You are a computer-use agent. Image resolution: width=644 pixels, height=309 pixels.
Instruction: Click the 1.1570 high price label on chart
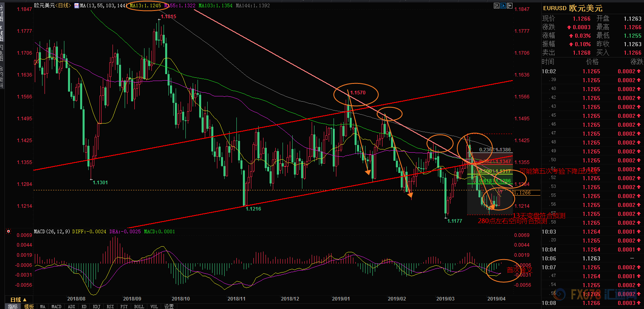click(358, 93)
